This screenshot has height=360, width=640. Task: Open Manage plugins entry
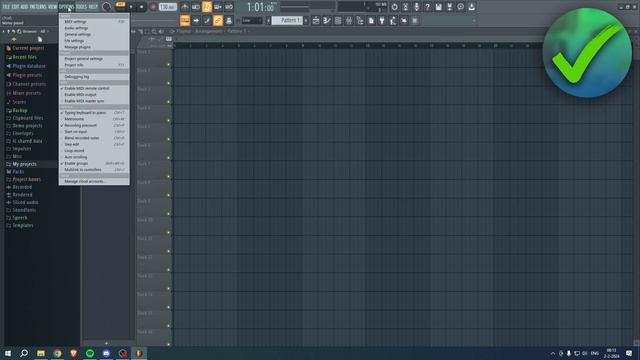[94, 47]
